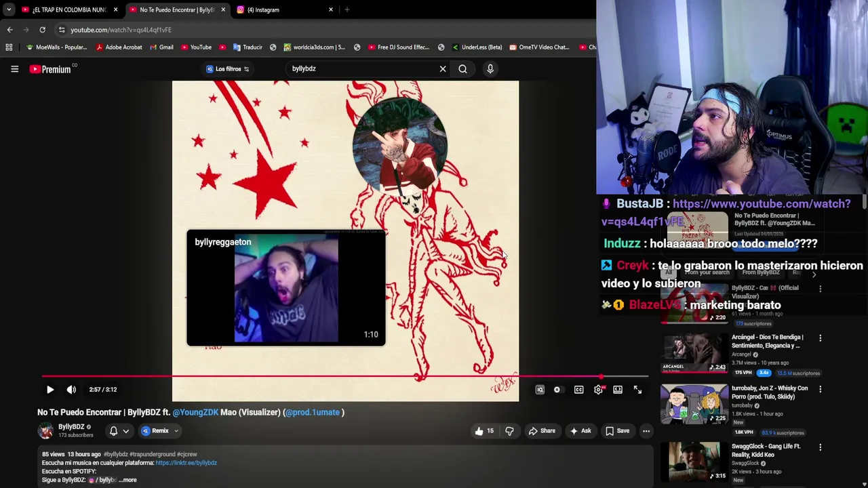Open the MoeWalls bookmark

pos(56,47)
